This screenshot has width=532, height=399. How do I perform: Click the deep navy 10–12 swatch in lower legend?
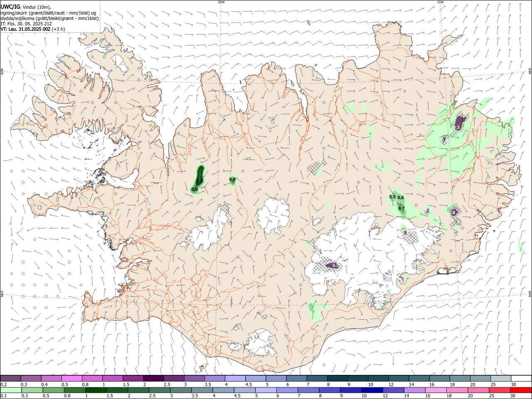coord(372,390)
